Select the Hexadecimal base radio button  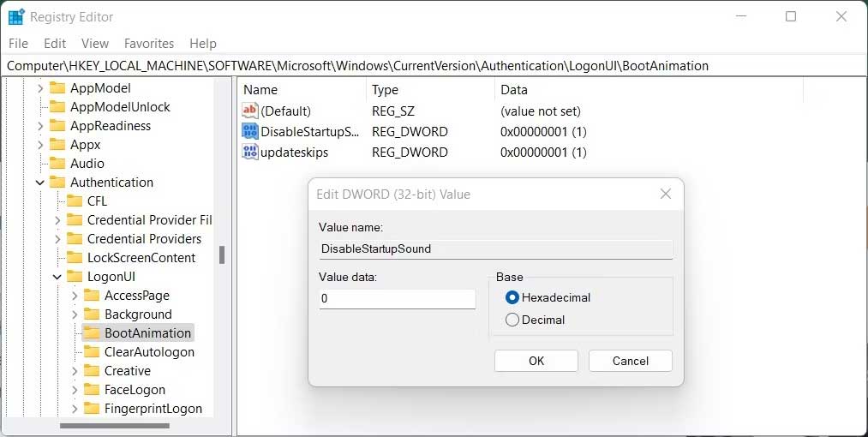coord(512,297)
